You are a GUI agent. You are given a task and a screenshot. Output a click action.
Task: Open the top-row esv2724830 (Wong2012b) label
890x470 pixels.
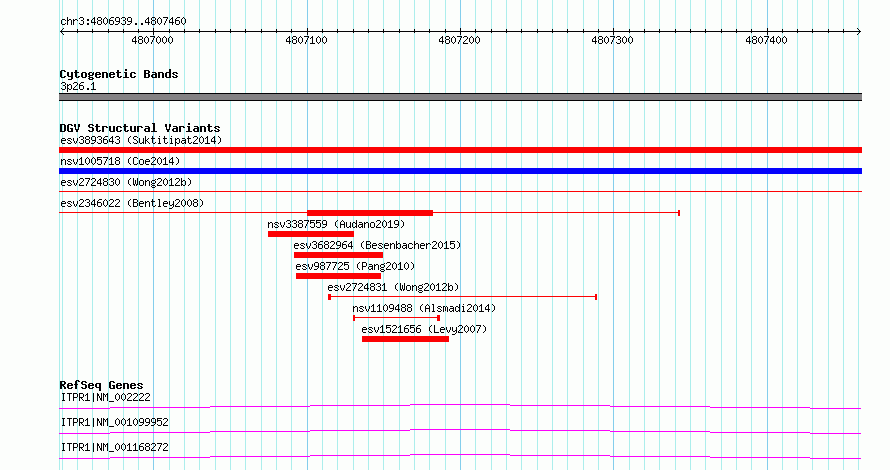tap(126, 182)
